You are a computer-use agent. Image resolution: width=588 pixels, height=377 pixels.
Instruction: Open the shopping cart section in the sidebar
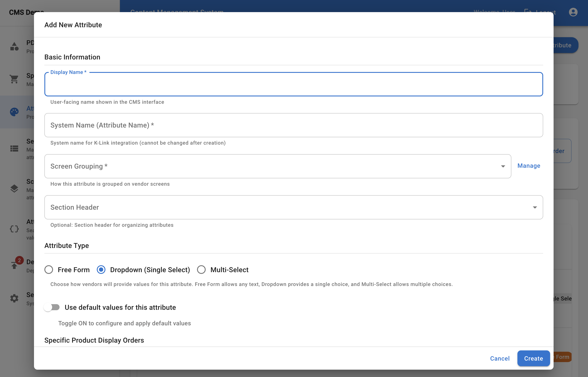pyautogui.click(x=14, y=79)
